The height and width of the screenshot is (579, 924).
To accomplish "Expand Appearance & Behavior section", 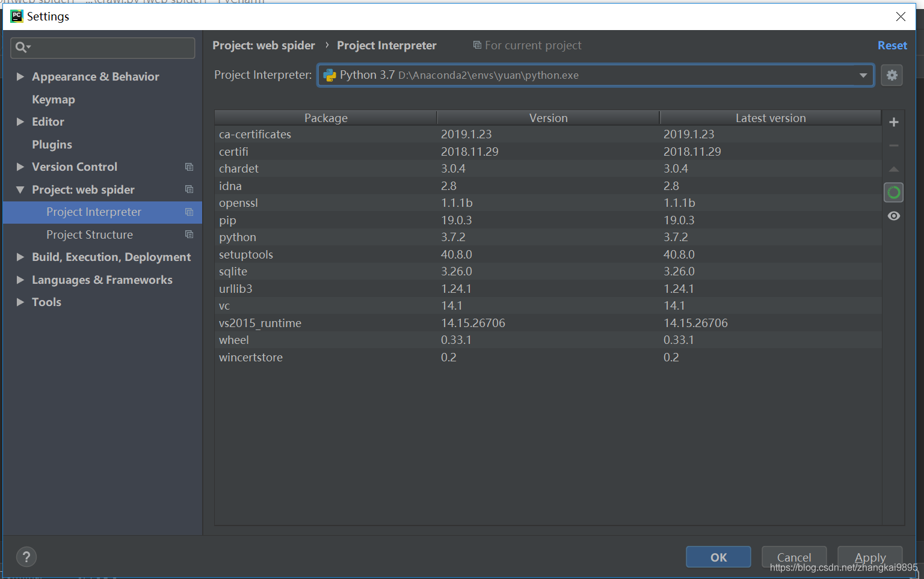I will [20, 76].
